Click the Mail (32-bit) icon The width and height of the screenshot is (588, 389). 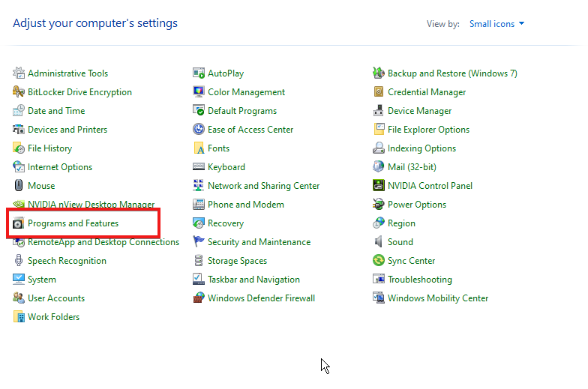click(379, 167)
